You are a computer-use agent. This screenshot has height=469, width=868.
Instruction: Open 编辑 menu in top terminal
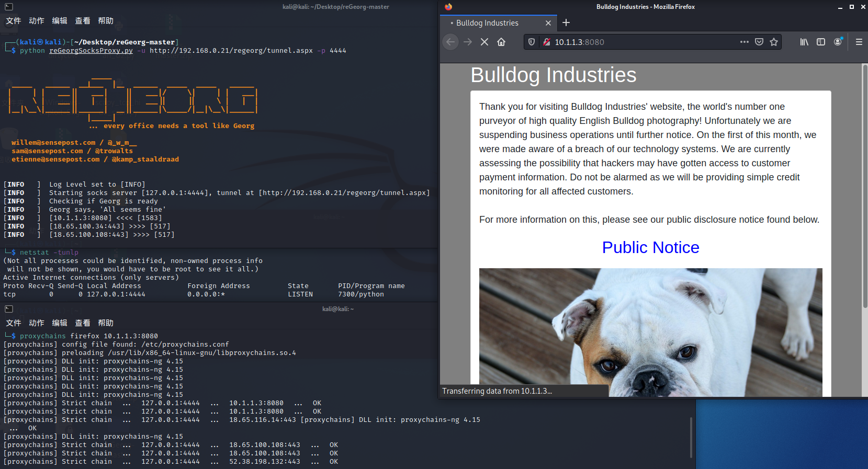[60, 21]
